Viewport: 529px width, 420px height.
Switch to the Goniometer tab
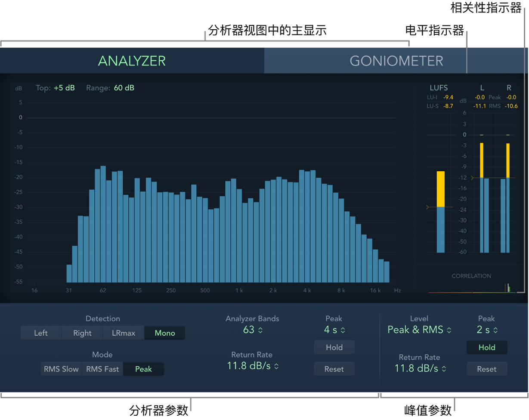(396, 61)
